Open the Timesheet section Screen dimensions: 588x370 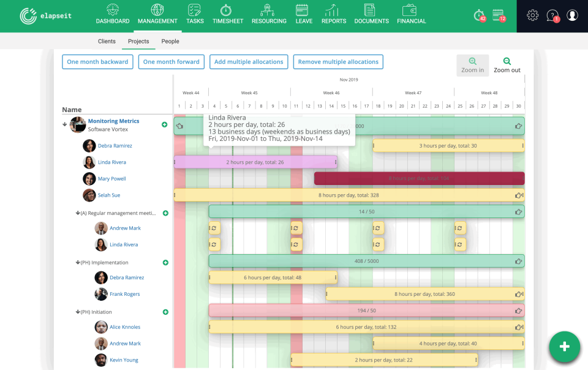point(228,14)
